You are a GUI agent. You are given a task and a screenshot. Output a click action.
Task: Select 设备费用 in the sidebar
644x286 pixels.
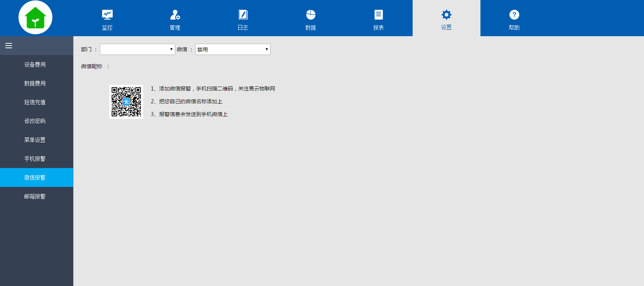click(37, 64)
